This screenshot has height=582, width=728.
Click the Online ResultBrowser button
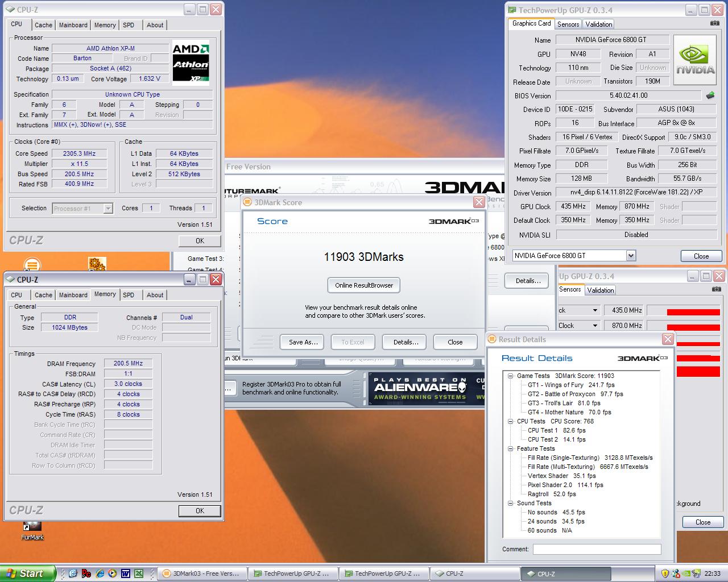(x=364, y=285)
